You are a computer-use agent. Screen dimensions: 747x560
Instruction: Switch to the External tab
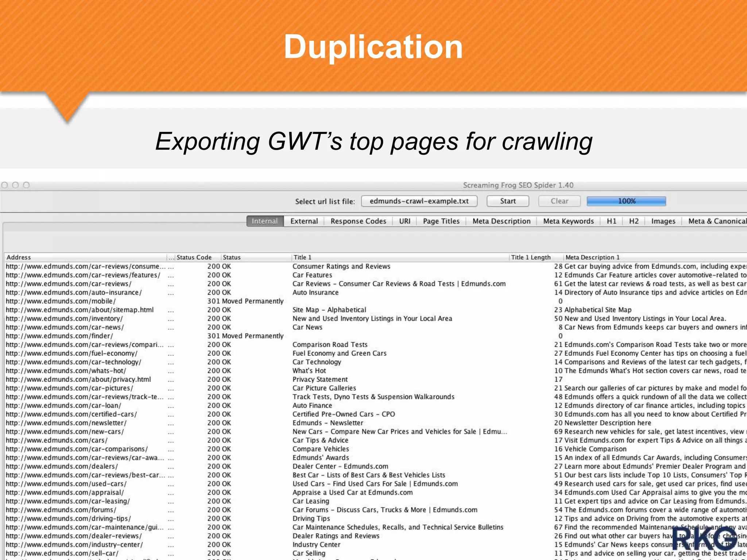click(304, 221)
